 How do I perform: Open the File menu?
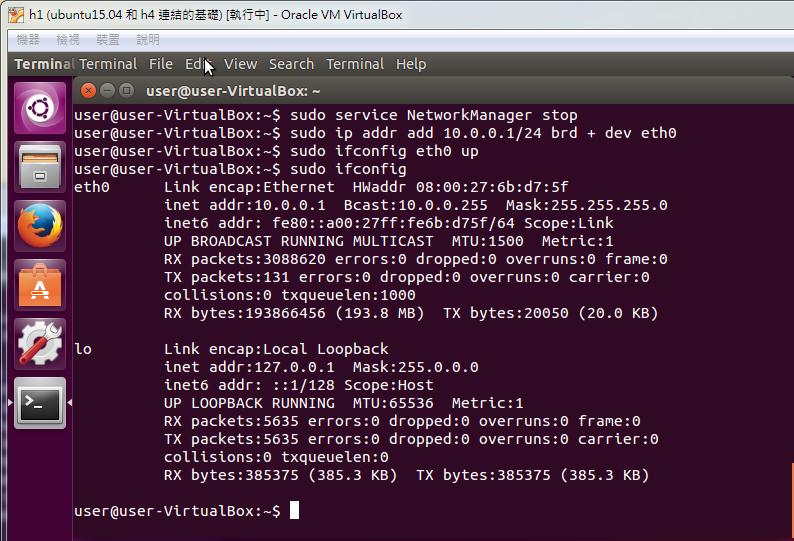(161, 64)
